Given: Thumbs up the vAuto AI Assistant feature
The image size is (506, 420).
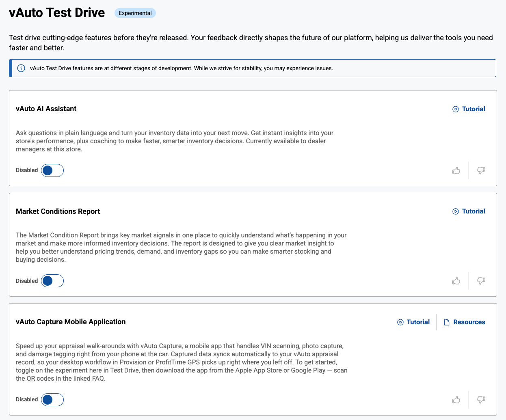Looking at the screenshot, I should pyautogui.click(x=456, y=170).
